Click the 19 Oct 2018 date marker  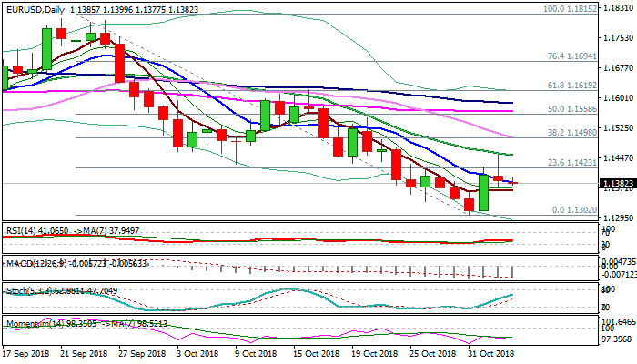coord(376,353)
